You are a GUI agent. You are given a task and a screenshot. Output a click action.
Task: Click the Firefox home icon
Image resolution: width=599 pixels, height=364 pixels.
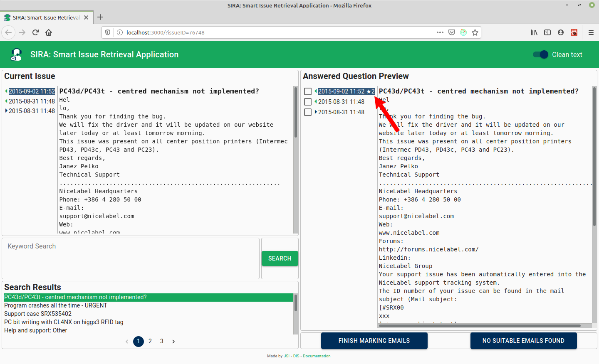tap(49, 32)
